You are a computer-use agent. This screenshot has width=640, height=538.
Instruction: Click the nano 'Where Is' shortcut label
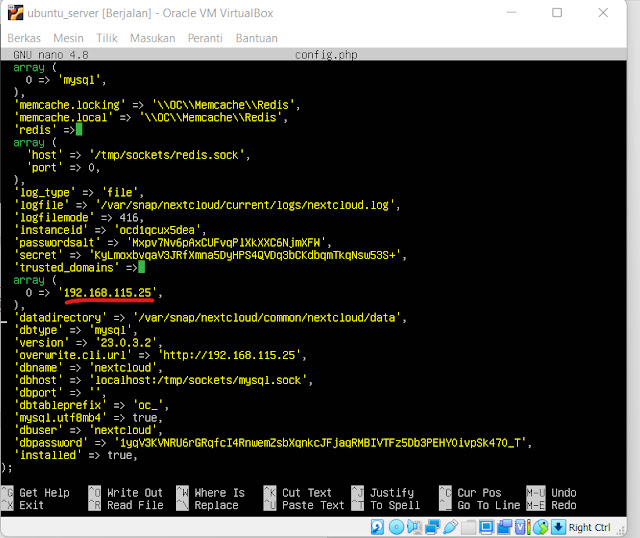pos(220,493)
